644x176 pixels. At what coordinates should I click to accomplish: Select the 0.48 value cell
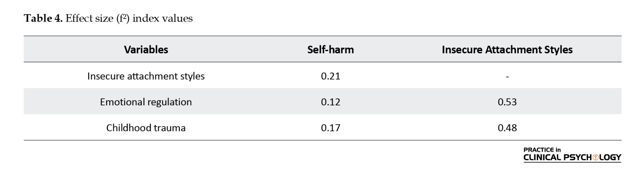tap(507, 128)
